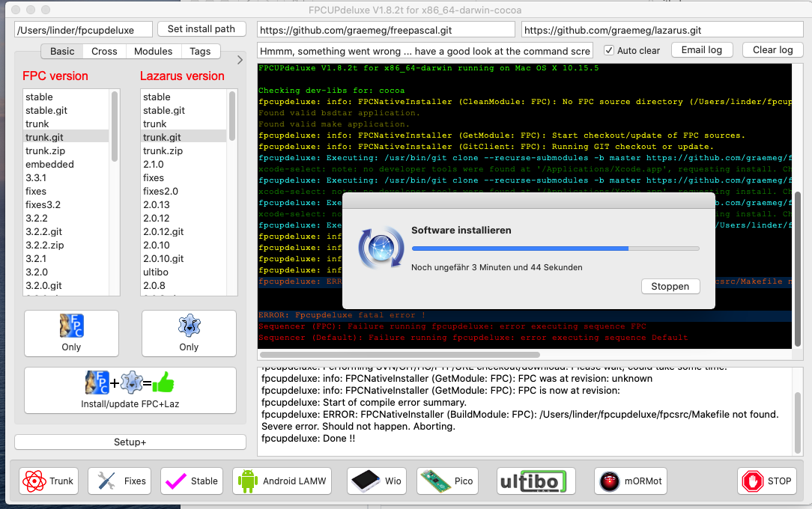
Task: Open the Modules tab
Action: 154,52
